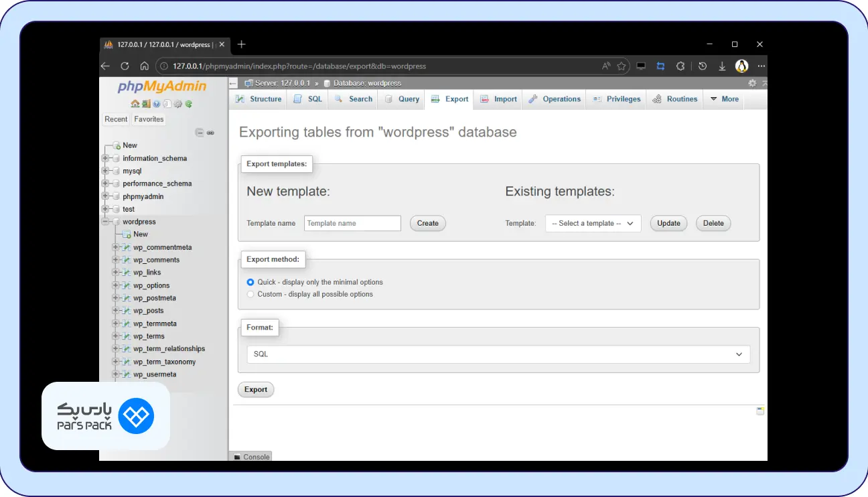
Task: Focus the Template name input field
Action: tap(352, 223)
